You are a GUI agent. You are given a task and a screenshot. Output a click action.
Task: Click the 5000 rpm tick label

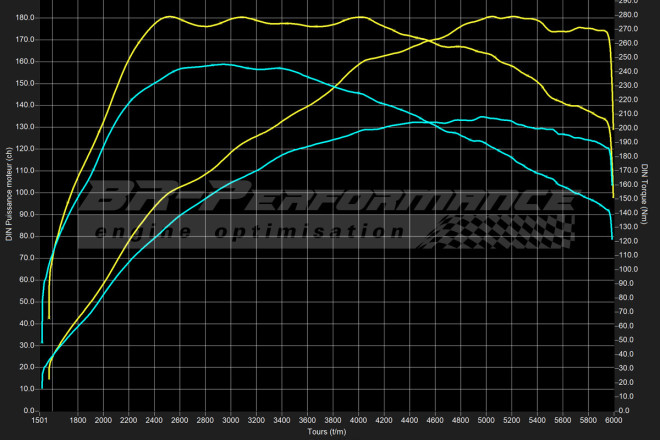pyautogui.click(x=486, y=421)
